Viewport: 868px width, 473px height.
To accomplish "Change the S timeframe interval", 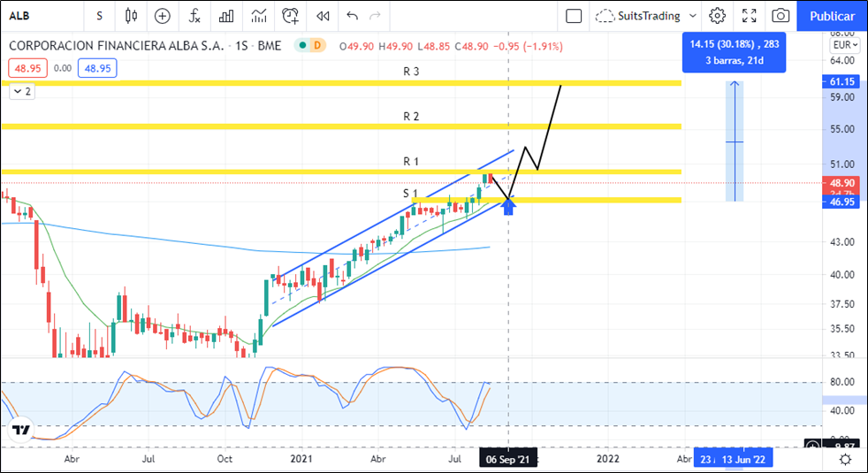I will 99,16.
